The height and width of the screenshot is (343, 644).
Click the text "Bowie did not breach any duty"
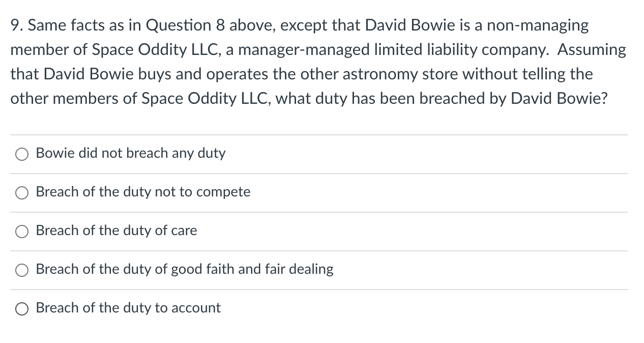coord(131,153)
